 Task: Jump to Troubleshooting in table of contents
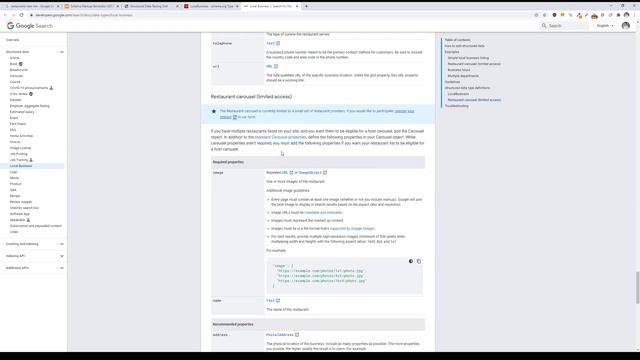(457, 106)
